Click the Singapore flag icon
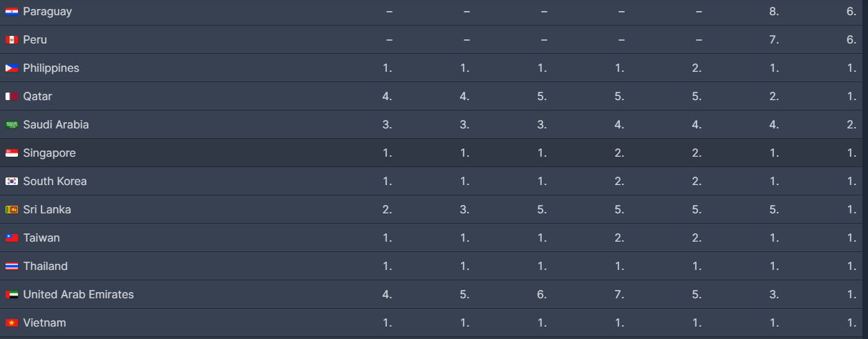The height and width of the screenshot is (339, 868). click(12, 153)
